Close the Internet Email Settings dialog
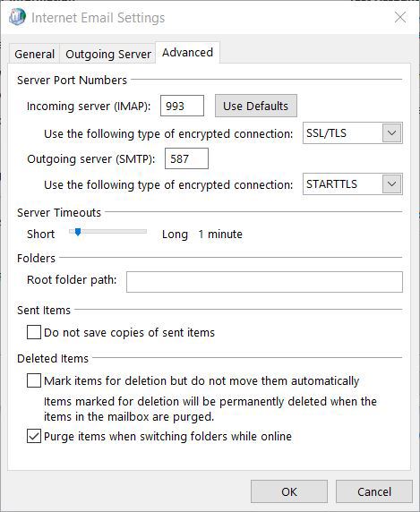420x512 pixels. click(x=400, y=17)
